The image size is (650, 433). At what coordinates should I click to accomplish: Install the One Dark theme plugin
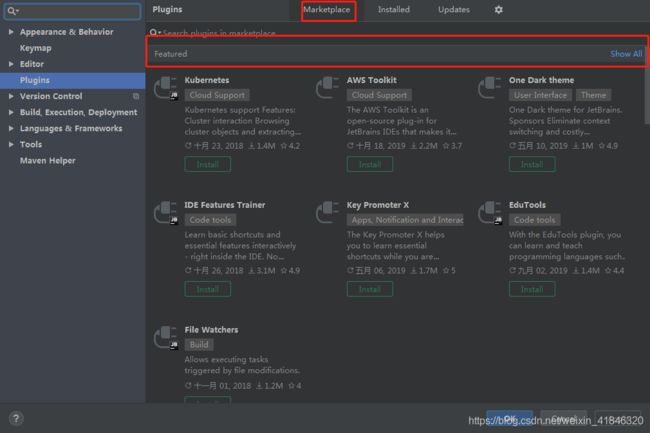pyautogui.click(x=532, y=164)
